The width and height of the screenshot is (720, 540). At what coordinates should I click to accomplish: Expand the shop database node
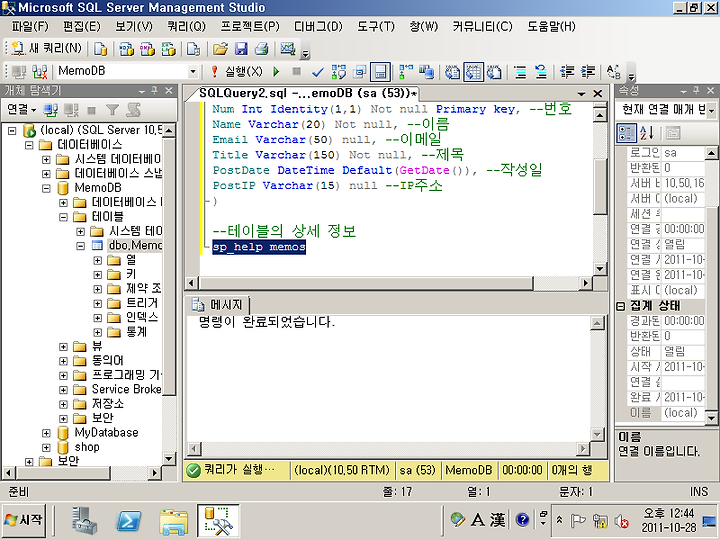click(46, 447)
